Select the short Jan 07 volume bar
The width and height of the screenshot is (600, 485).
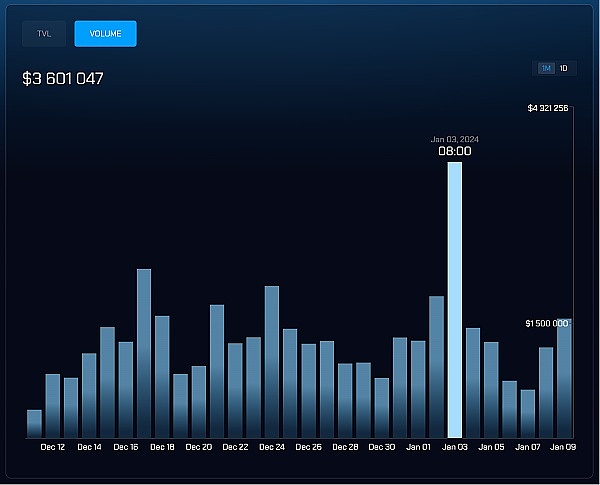(528, 413)
